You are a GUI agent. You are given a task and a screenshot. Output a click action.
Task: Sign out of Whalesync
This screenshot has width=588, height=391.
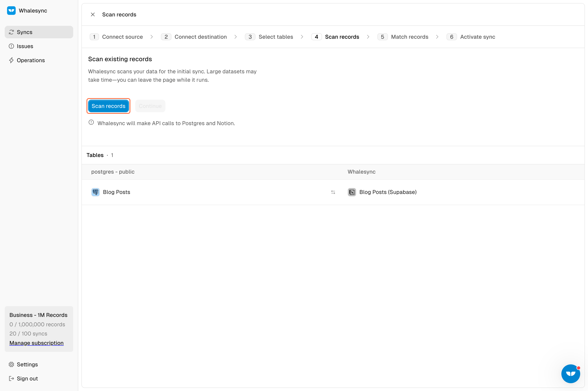[39, 378]
